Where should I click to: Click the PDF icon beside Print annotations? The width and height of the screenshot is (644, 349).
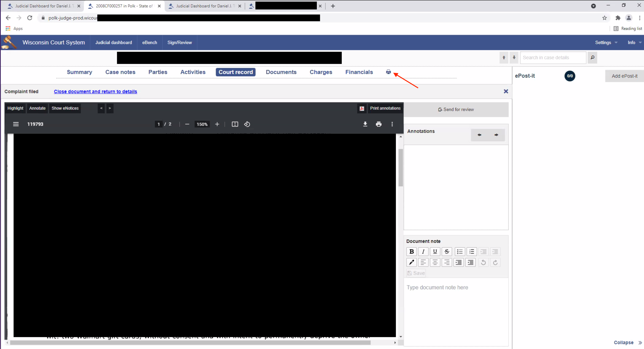362,108
